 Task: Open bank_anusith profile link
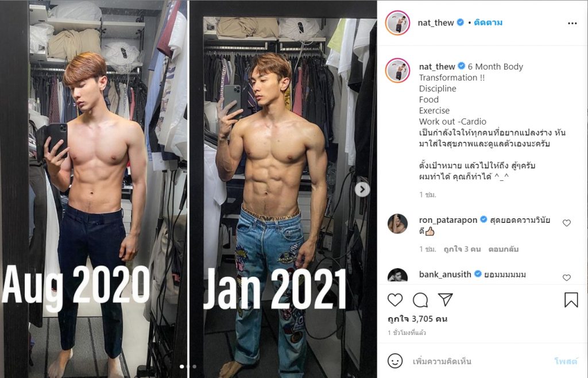point(445,275)
